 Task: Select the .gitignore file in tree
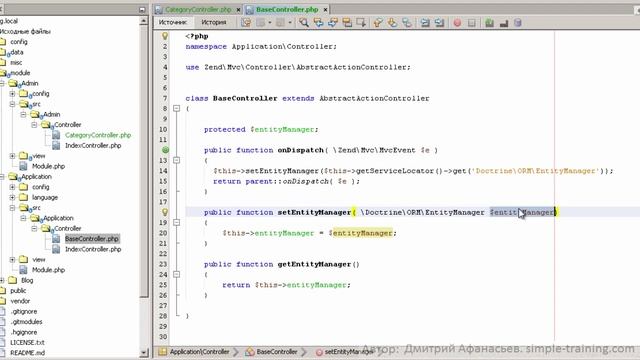pyautogui.click(x=24, y=311)
